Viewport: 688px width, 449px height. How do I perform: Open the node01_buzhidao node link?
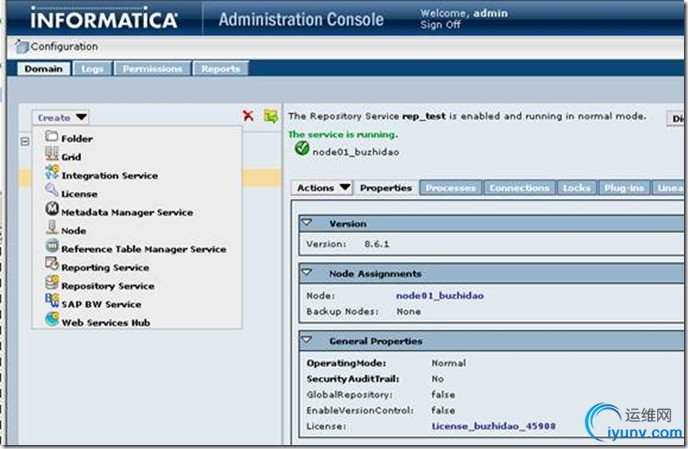[x=440, y=296]
